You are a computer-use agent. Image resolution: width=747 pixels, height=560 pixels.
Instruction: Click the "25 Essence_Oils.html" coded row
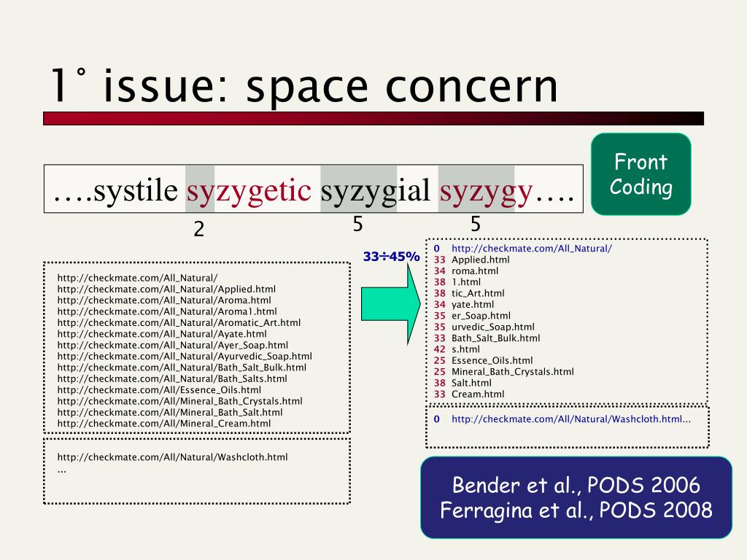point(483,360)
